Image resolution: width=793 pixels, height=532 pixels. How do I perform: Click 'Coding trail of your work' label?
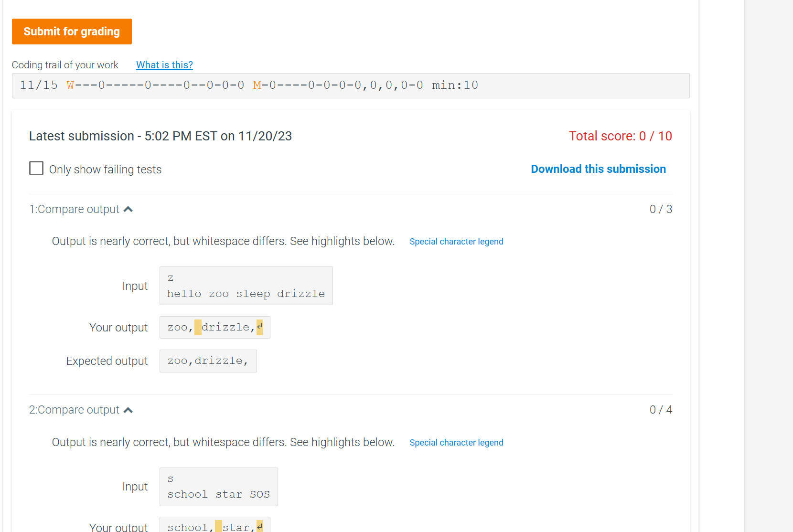pos(65,65)
